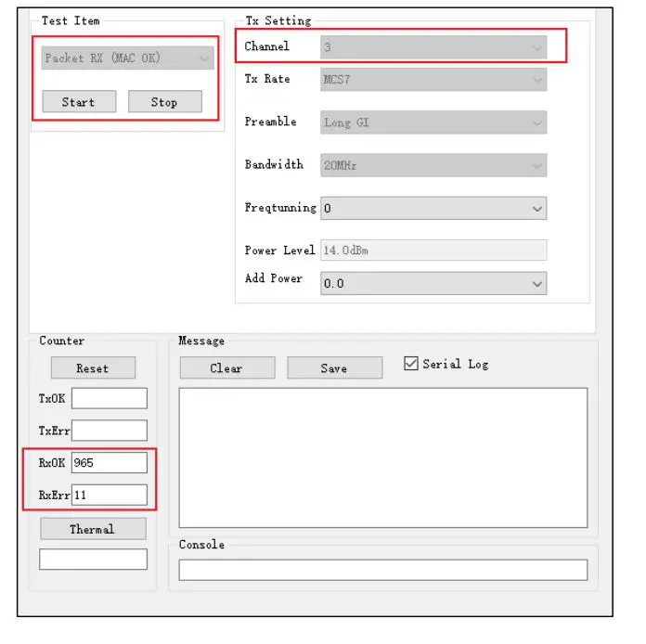Image resolution: width=646 pixels, height=644 pixels.
Task: Click the TxErr counter field
Action: click(110, 431)
